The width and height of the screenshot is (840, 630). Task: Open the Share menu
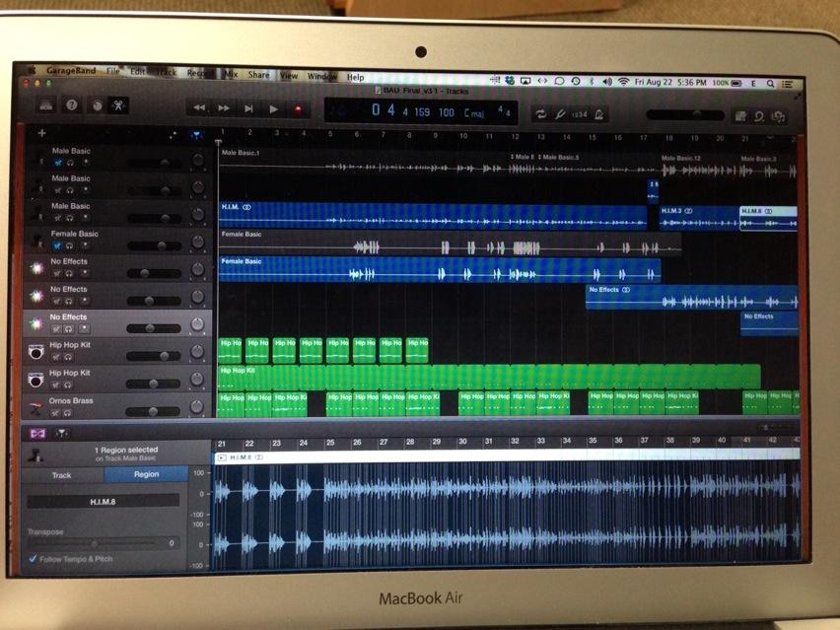258,75
